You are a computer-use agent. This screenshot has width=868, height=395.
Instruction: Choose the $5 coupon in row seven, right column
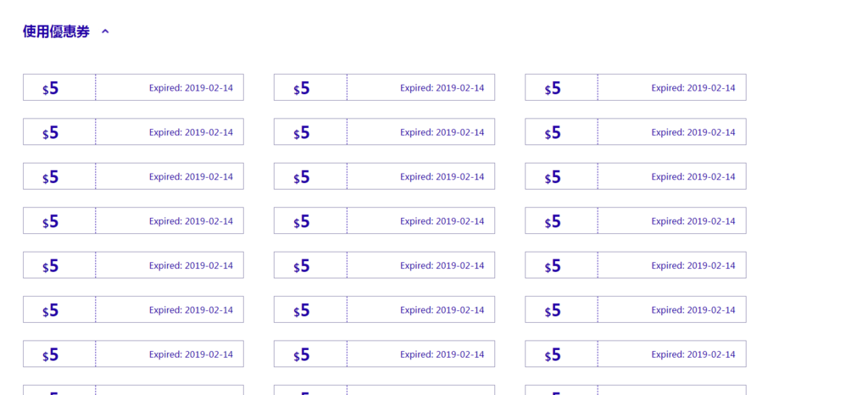(635, 354)
